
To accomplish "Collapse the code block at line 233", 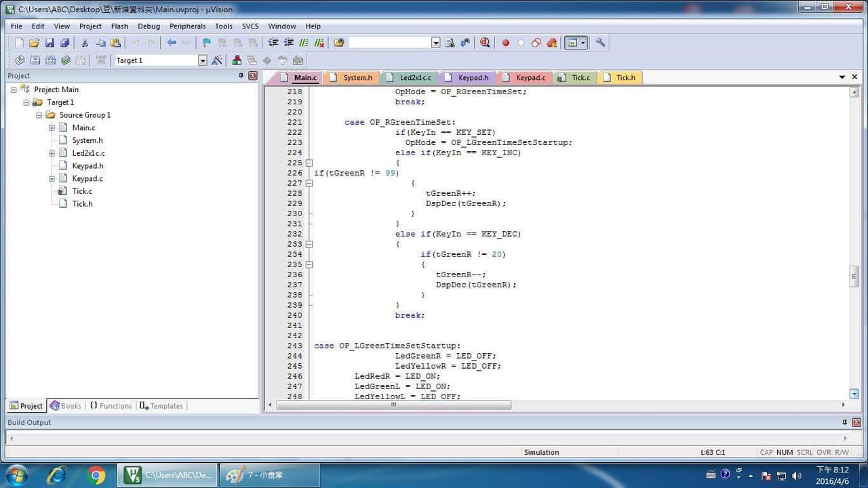I will (x=309, y=244).
